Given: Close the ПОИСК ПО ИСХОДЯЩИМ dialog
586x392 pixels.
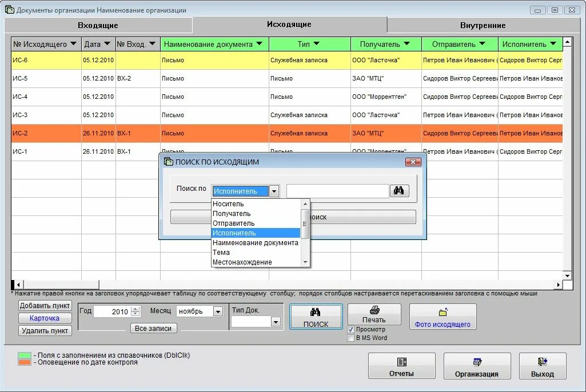Looking at the screenshot, I should (x=413, y=162).
